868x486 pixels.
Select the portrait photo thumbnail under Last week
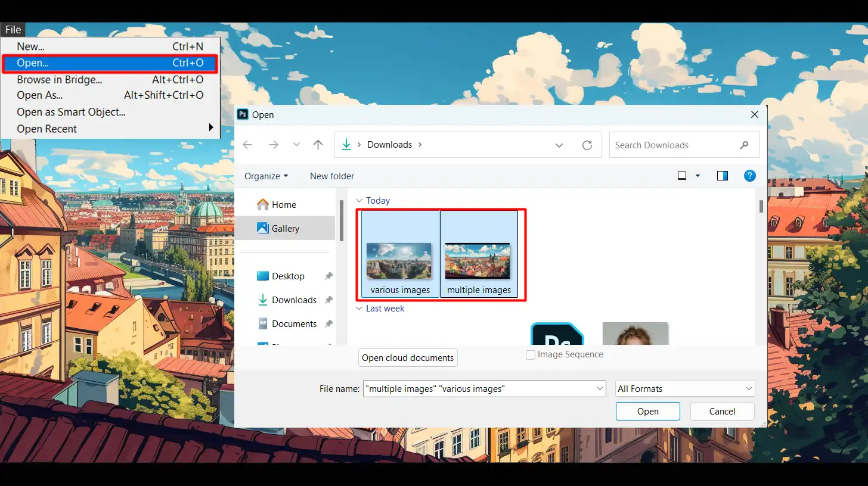coord(635,334)
